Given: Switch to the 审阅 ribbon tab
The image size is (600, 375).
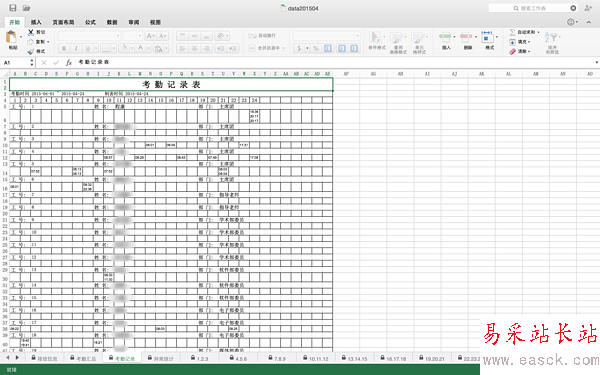Looking at the screenshot, I should [134, 22].
